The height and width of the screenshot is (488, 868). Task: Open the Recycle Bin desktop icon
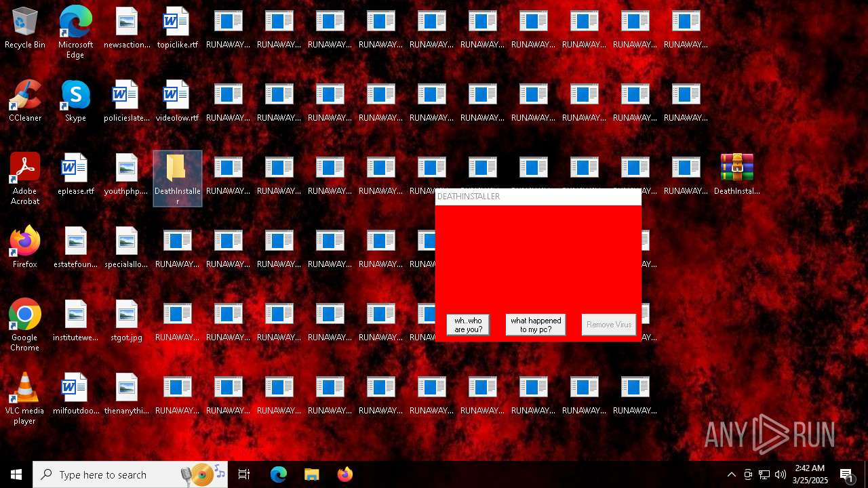click(x=25, y=28)
